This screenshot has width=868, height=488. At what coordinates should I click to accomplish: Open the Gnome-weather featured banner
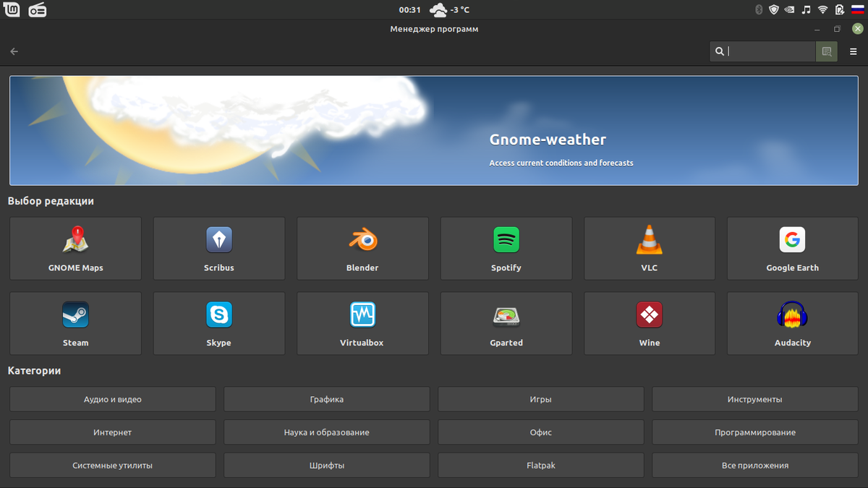click(433, 130)
